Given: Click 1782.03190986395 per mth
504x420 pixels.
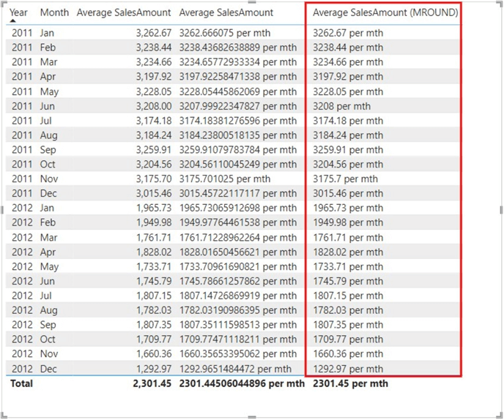Looking at the screenshot, I should (x=238, y=310).
